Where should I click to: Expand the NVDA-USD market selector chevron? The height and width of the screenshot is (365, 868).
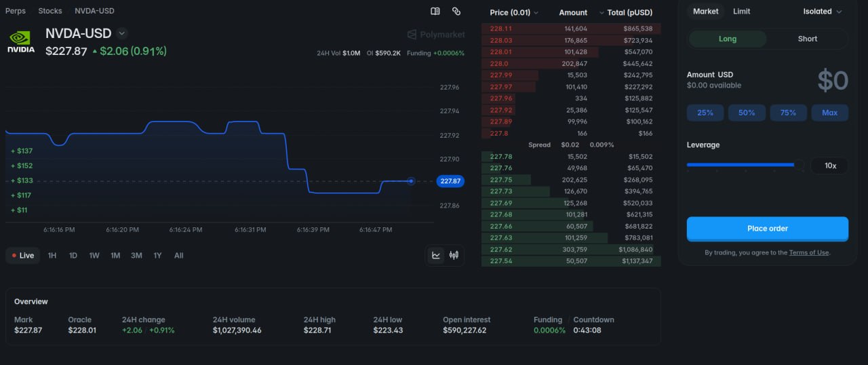point(122,33)
